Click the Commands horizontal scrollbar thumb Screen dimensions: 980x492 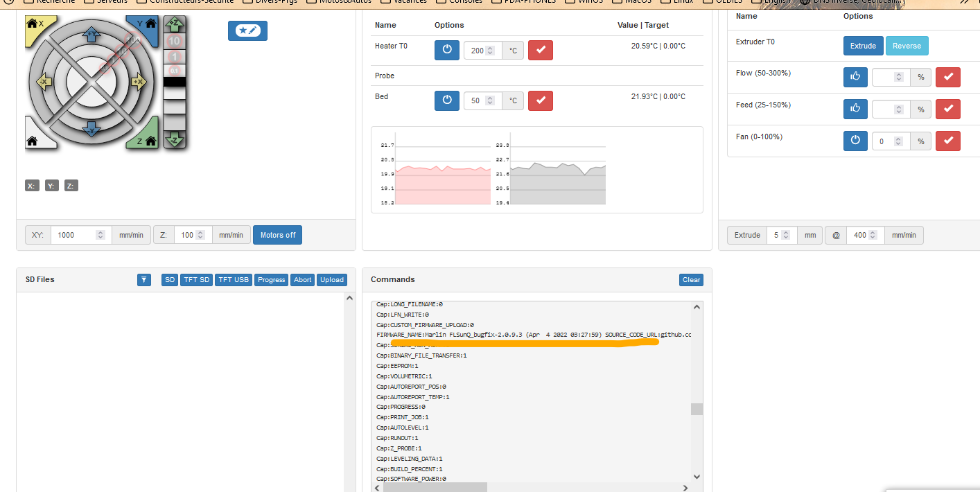click(435, 487)
